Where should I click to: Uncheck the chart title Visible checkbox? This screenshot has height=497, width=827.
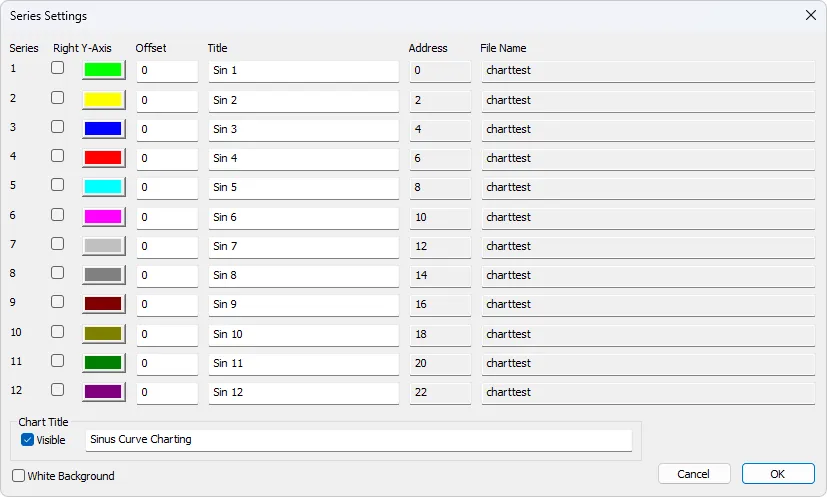[x=28, y=439]
